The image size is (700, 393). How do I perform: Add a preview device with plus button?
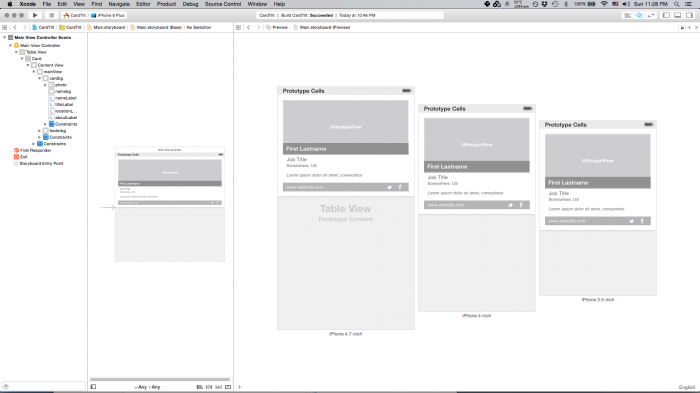tap(240, 387)
